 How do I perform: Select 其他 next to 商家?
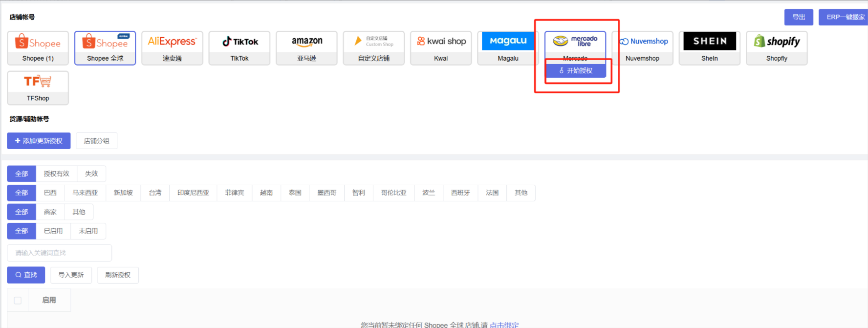(x=79, y=212)
